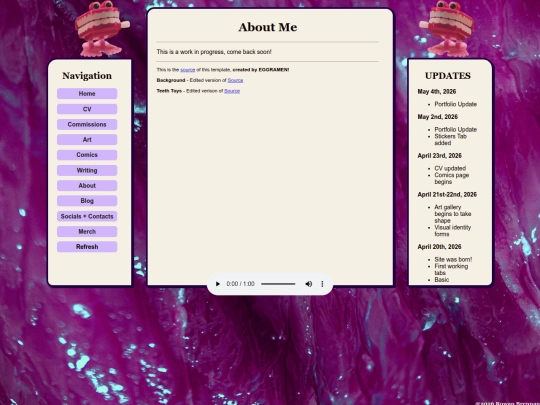540x405 pixels.
Task: Click the About Me heading
Action: tap(268, 27)
